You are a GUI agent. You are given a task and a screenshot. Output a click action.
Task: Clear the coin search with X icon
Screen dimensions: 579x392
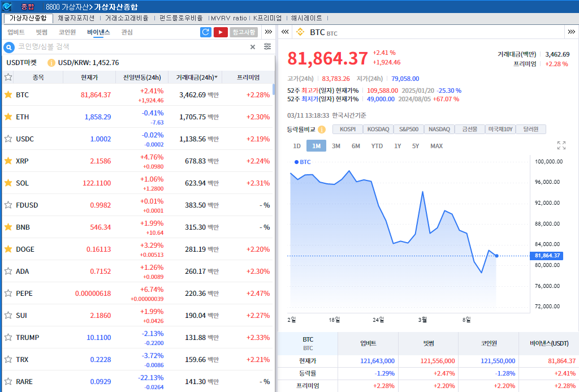[253, 47]
